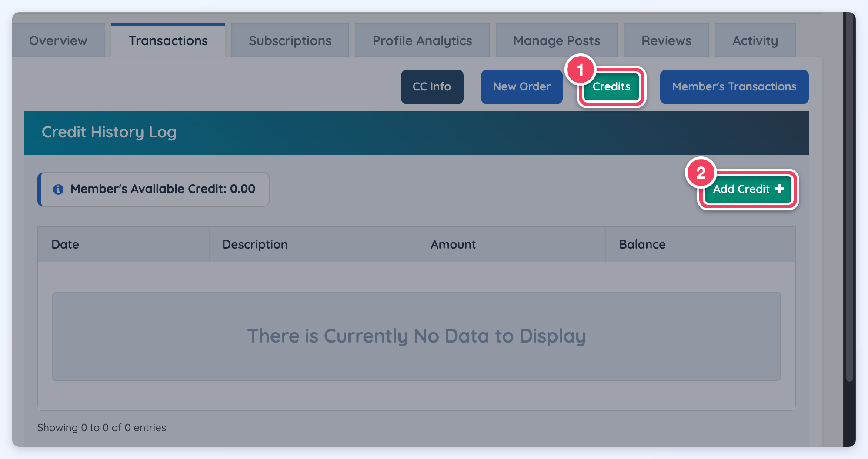Click the Credit History Log heading
Image resolution: width=868 pixels, height=459 pixels.
coord(109,132)
